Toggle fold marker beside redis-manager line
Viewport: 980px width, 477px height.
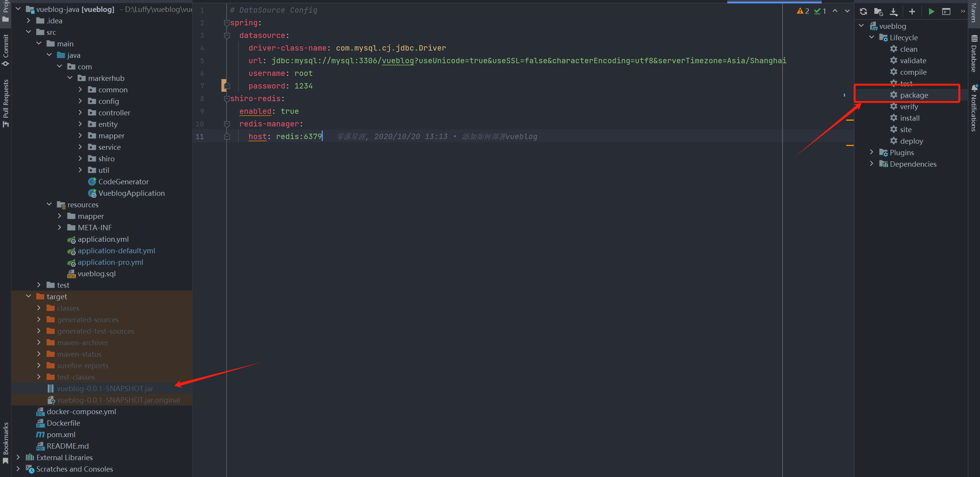[227, 124]
